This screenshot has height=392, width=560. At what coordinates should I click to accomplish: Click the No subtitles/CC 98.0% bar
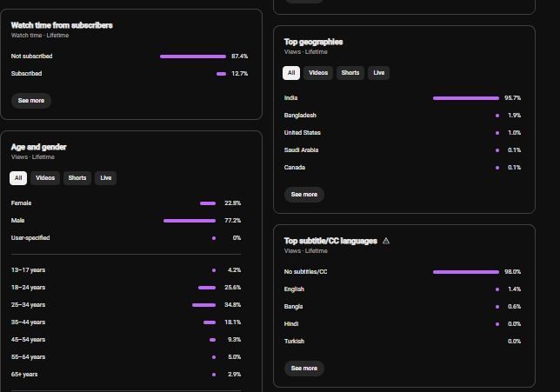point(466,272)
